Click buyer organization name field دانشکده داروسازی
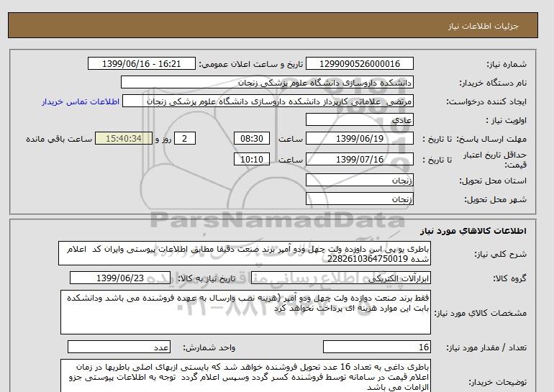Screen dimensions: 554x392 (x=267, y=82)
